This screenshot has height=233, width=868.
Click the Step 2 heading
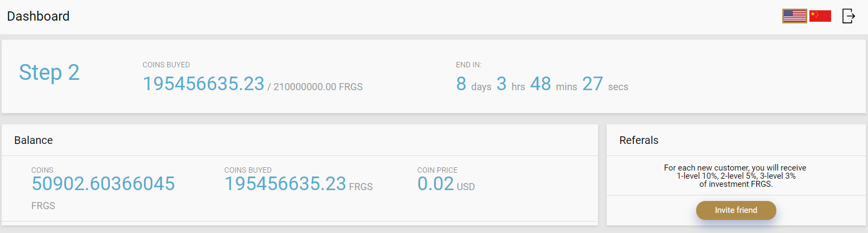point(49,72)
